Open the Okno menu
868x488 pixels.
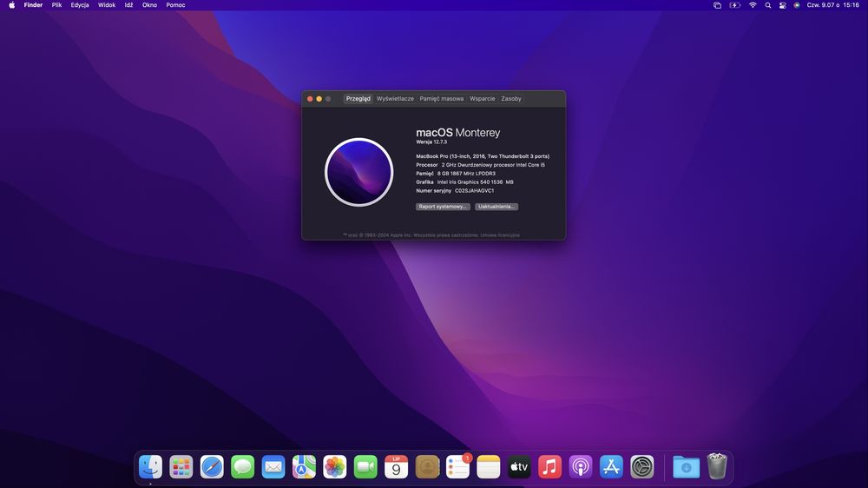[149, 5]
